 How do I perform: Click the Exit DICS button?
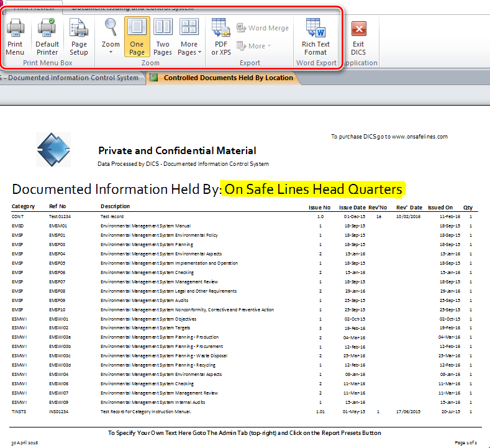click(358, 38)
